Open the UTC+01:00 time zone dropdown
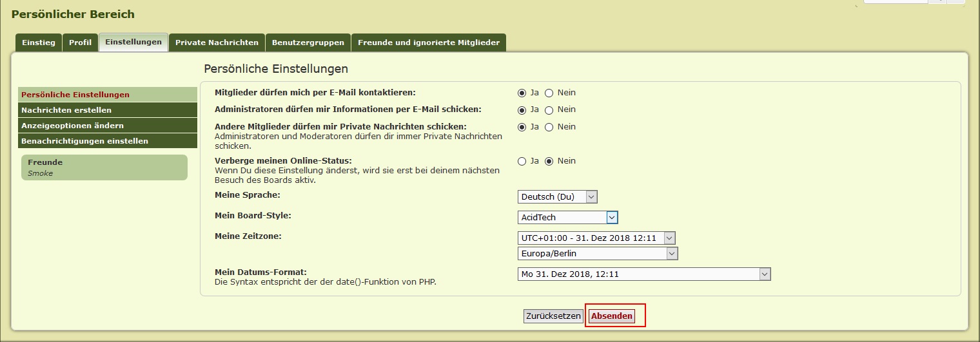 coord(596,238)
